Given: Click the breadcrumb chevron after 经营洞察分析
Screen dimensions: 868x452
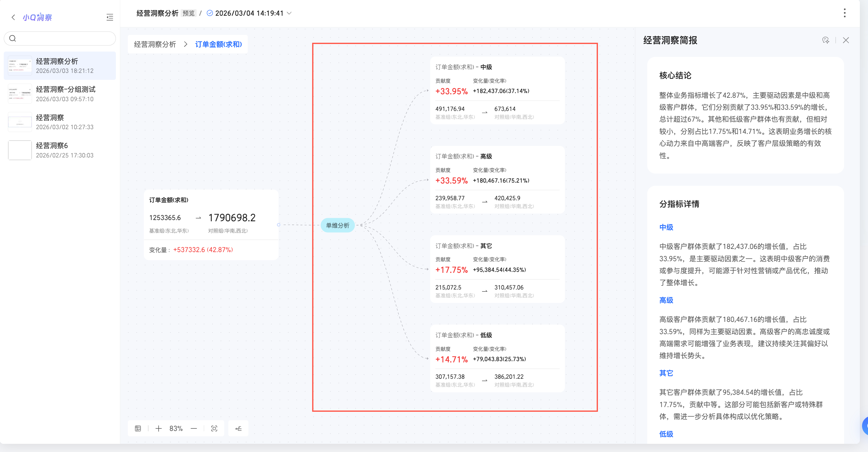Looking at the screenshot, I should click(185, 44).
